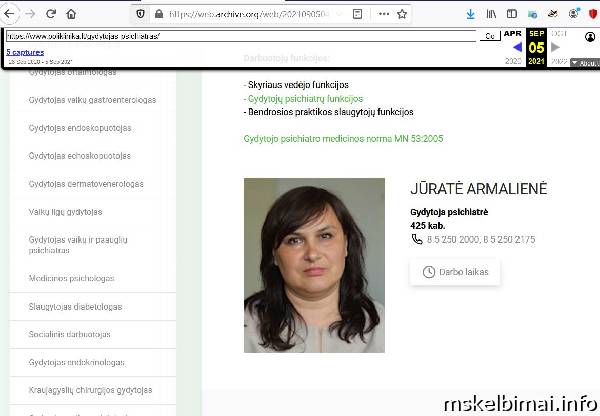Open tracking protection shield icon

[x=140, y=14]
